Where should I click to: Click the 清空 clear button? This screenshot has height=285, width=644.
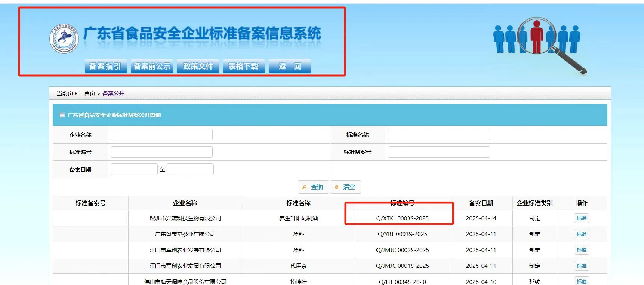coord(346,187)
